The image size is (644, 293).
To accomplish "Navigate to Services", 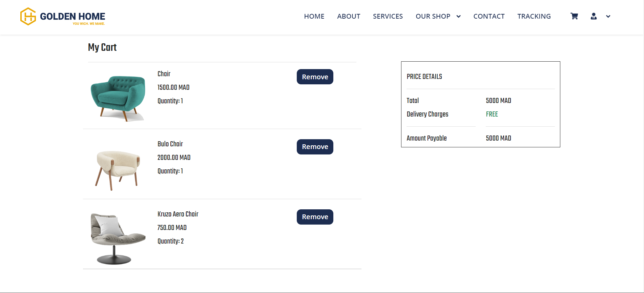I will tap(388, 16).
